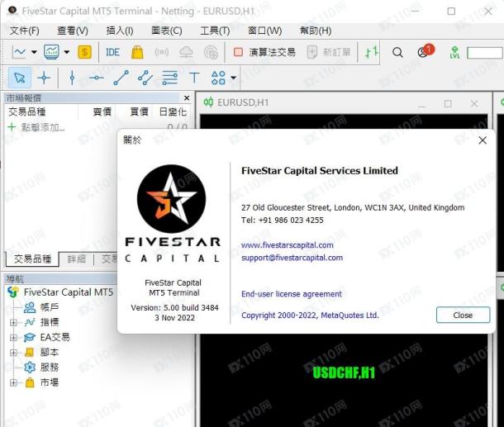Click the cloud network agents icon
The width and height of the screenshot is (504, 427).
tap(211, 52)
